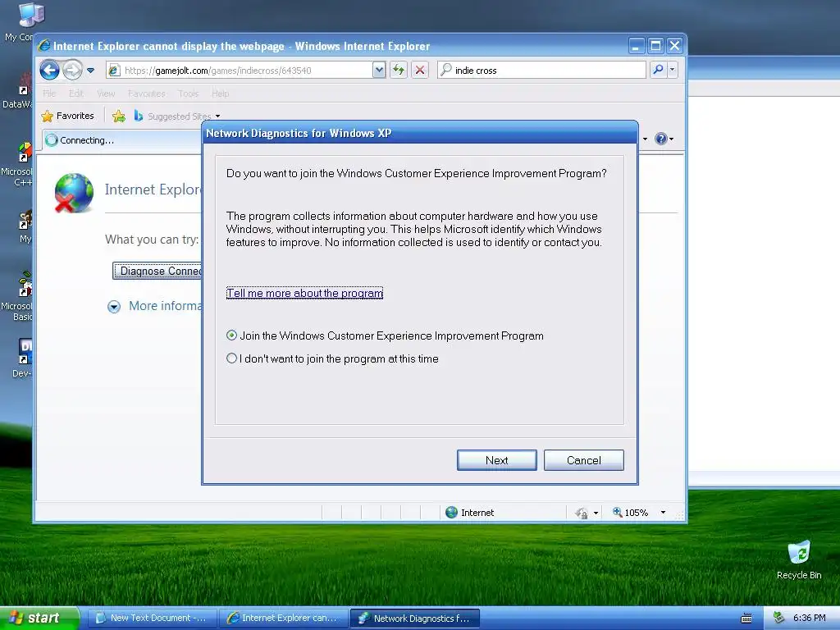
Task: Open the zoom level dropdown arrow
Action: tap(663, 512)
